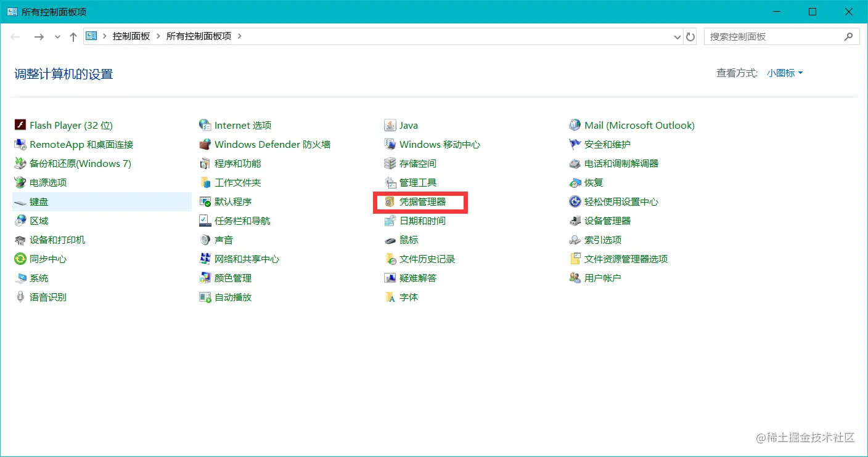Refresh the control panel view

(x=690, y=37)
